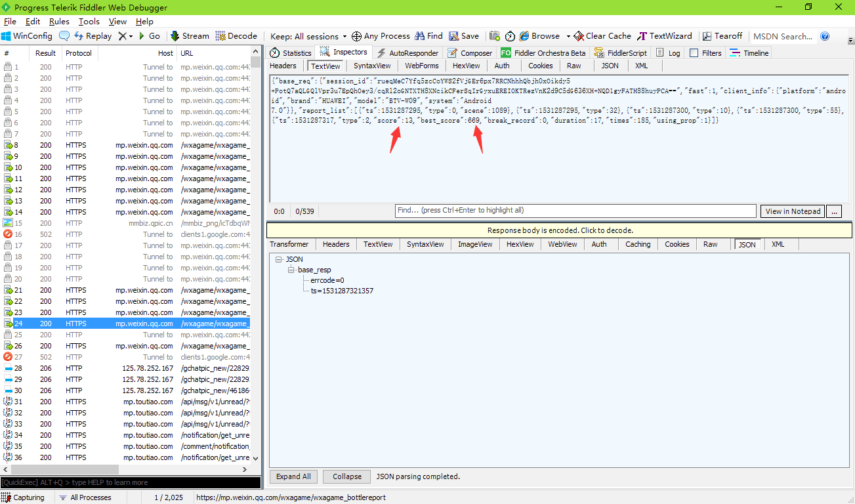Click View in Notepad button
The image size is (855, 504).
[x=793, y=211]
